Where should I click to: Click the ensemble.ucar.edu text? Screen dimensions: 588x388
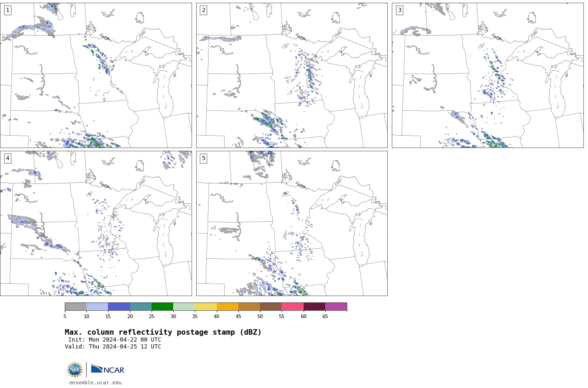tap(96, 382)
